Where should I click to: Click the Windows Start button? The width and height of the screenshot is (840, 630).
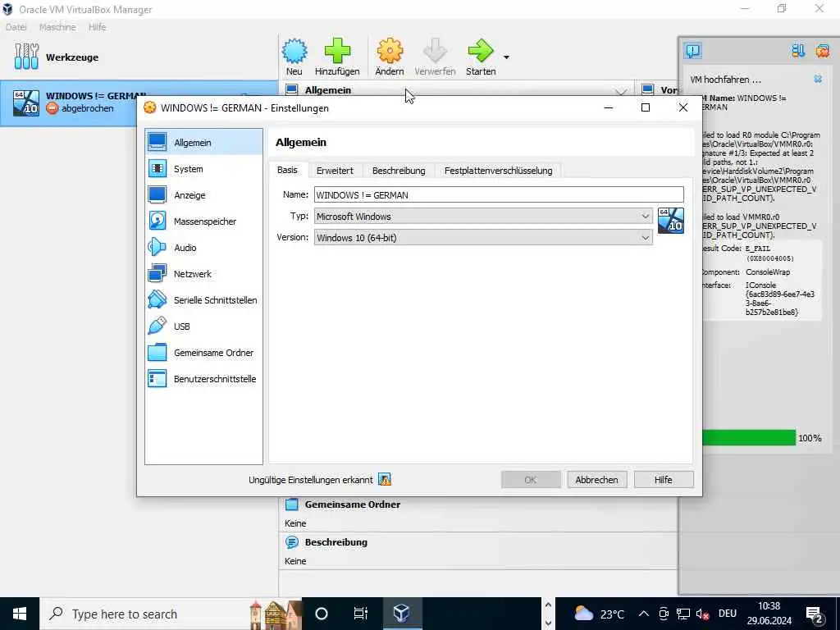20,614
